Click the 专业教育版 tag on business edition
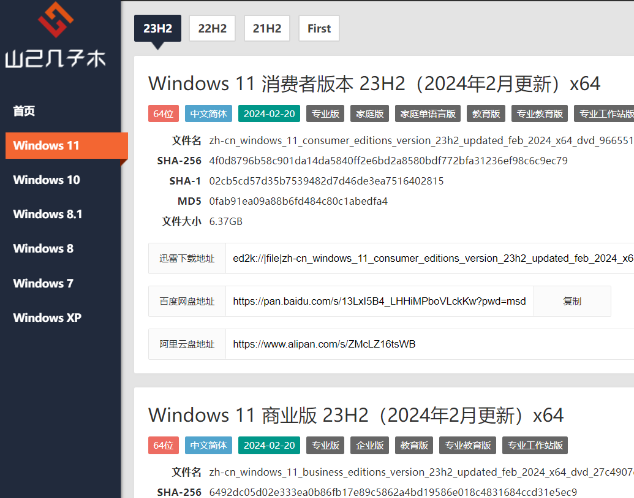Image resolution: width=634 pixels, height=498 pixels. pyautogui.click(x=467, y=445)
